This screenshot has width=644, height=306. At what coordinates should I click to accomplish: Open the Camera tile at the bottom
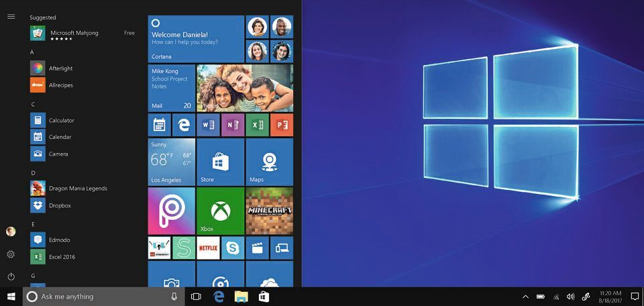tap(171, 274)
